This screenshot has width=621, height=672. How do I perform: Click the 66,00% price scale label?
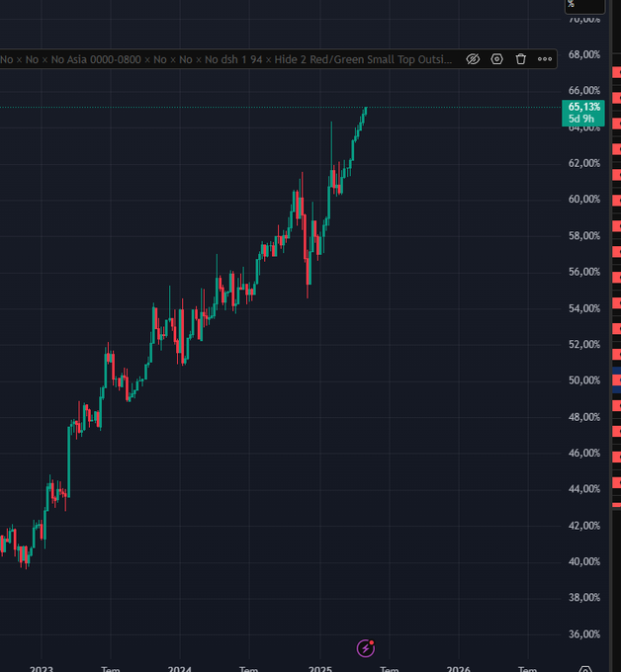[x=584, y=91]
